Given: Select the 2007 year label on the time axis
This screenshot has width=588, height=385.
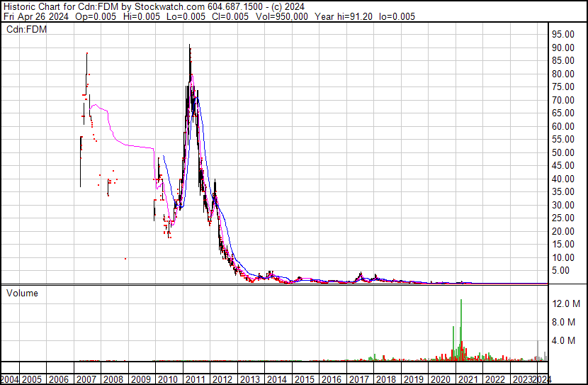Looking at the screenshot, I should click(85, 379).
